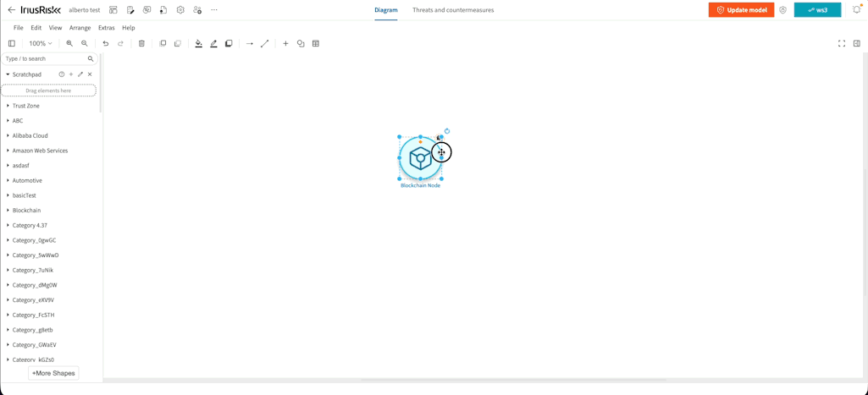Open the line color pencil tool
The width and height of the screenshot is (868, 395).
213,43
